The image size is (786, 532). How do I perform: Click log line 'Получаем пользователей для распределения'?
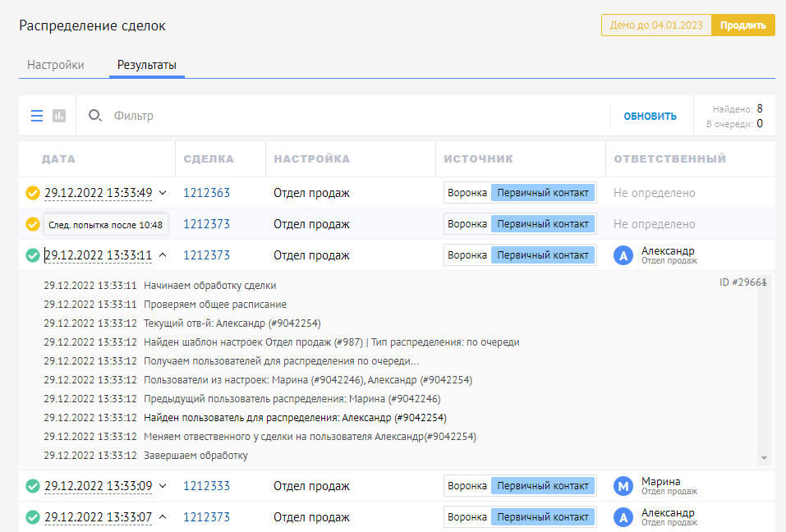tap(281, 361)
